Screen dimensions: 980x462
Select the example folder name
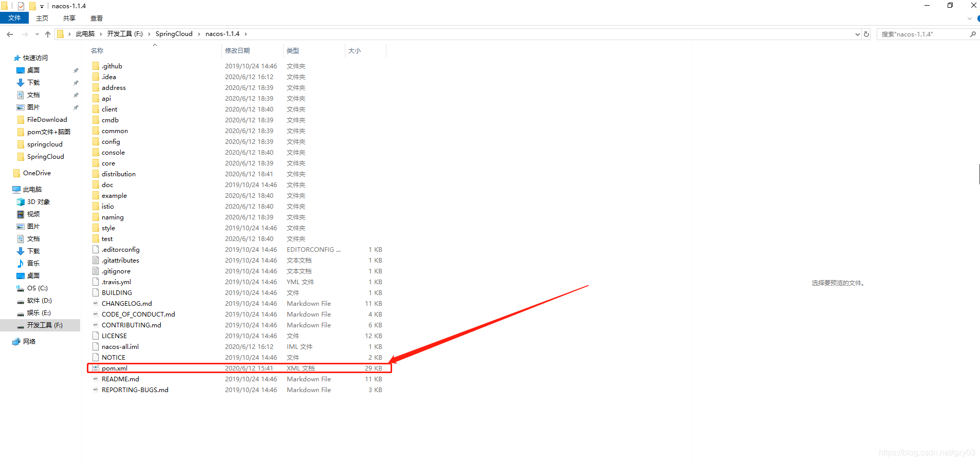114,196
